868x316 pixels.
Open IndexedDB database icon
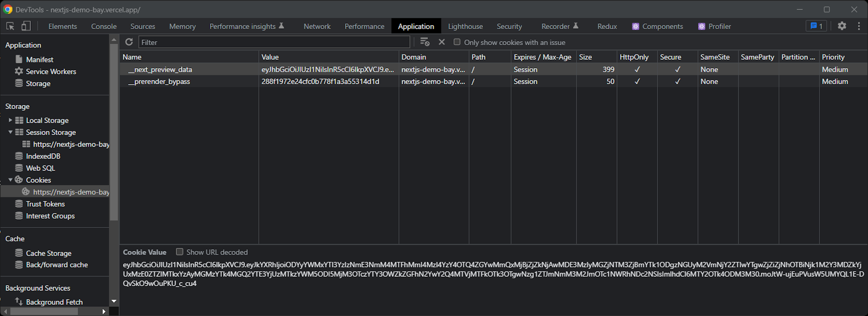tap(19, 156)
